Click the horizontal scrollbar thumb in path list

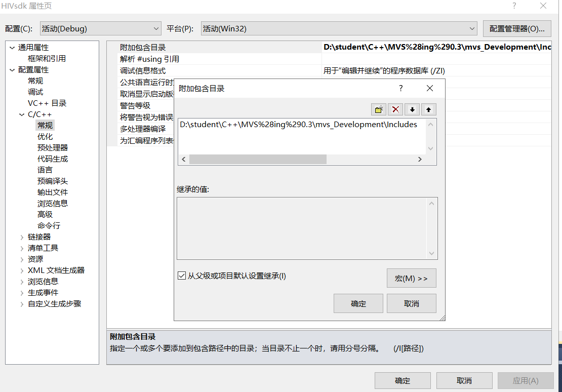tap(258, 159)
